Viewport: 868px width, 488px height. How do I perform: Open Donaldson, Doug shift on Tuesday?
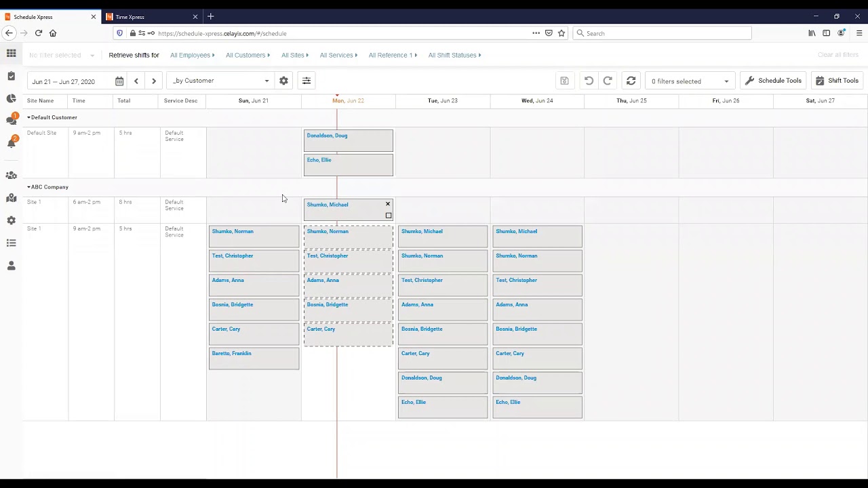(443, 383)
